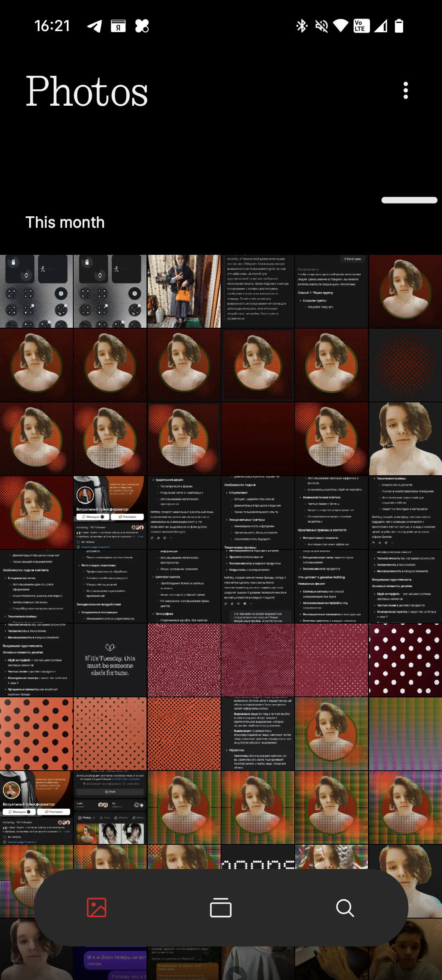The image size is (442, 980).
Task: Tap the VoLTE indicator icon
Action: pos(361,26)
